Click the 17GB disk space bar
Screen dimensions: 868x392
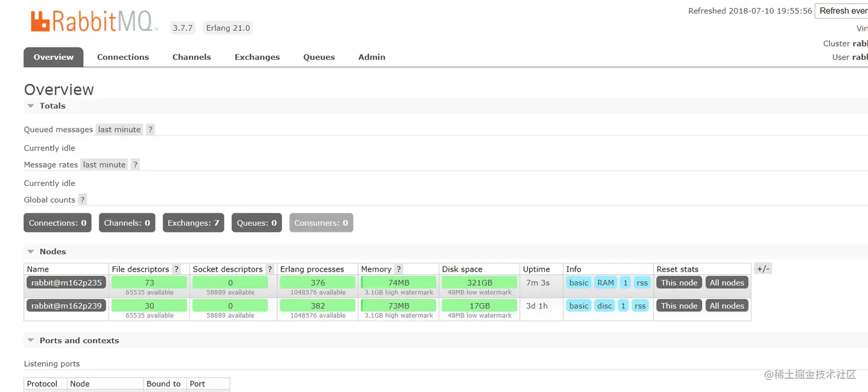(479, 306)
